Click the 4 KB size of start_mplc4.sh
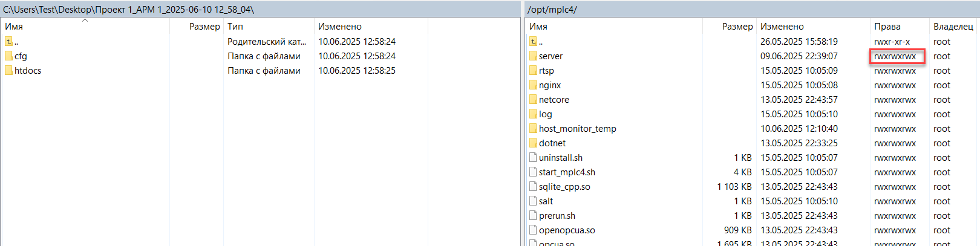980x246 pixels. tap(743, 172)
